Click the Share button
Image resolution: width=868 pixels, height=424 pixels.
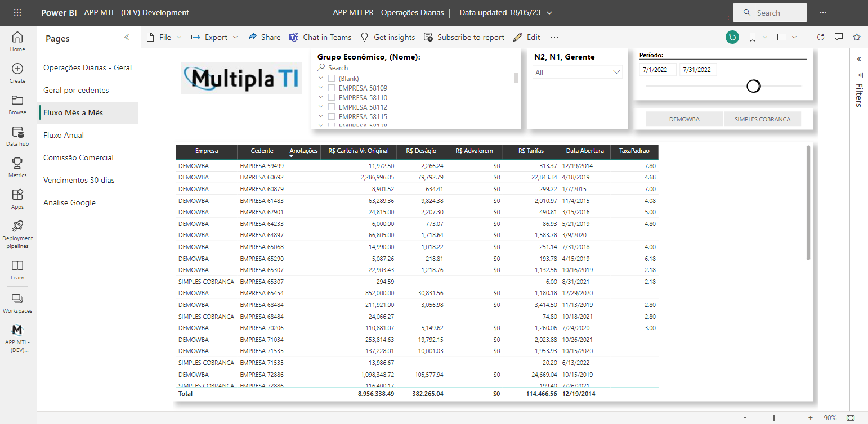264,37
